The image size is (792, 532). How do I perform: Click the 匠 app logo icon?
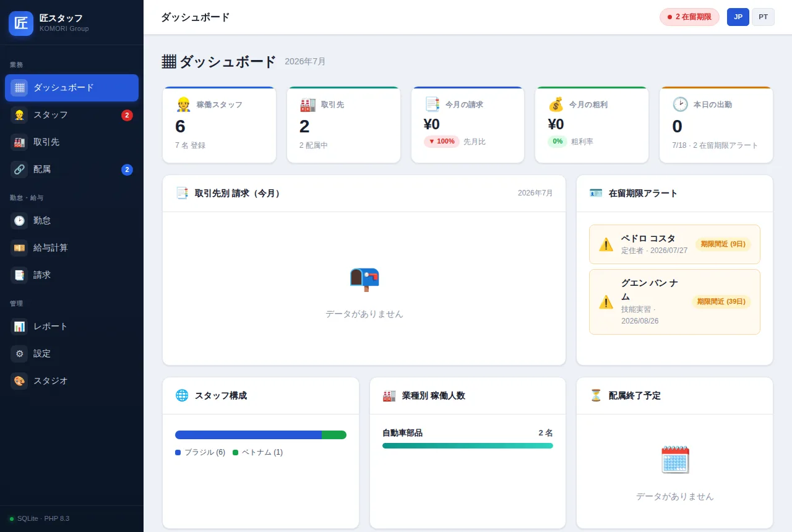point(21,24)
